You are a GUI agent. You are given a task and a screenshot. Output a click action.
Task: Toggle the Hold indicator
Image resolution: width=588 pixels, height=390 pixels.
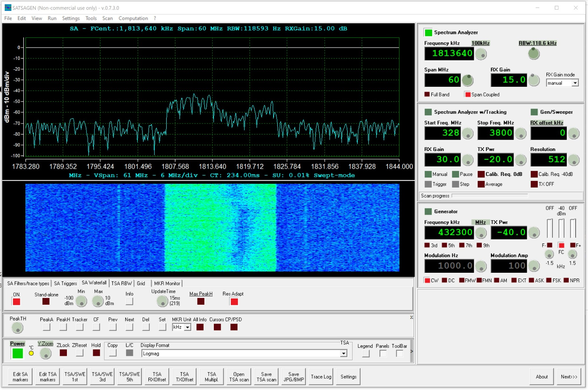(x=96, y=353)
